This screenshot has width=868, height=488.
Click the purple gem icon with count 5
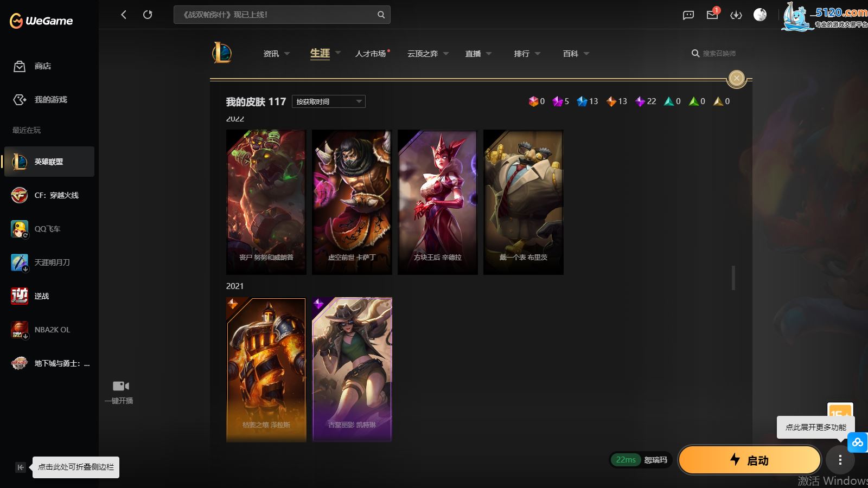point(557,101)
